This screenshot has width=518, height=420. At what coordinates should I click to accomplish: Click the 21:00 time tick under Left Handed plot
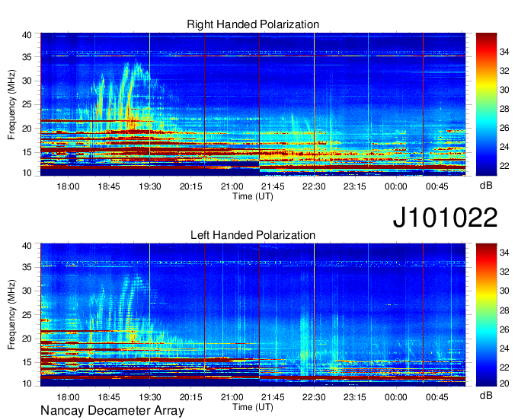[x=232, y=397]
